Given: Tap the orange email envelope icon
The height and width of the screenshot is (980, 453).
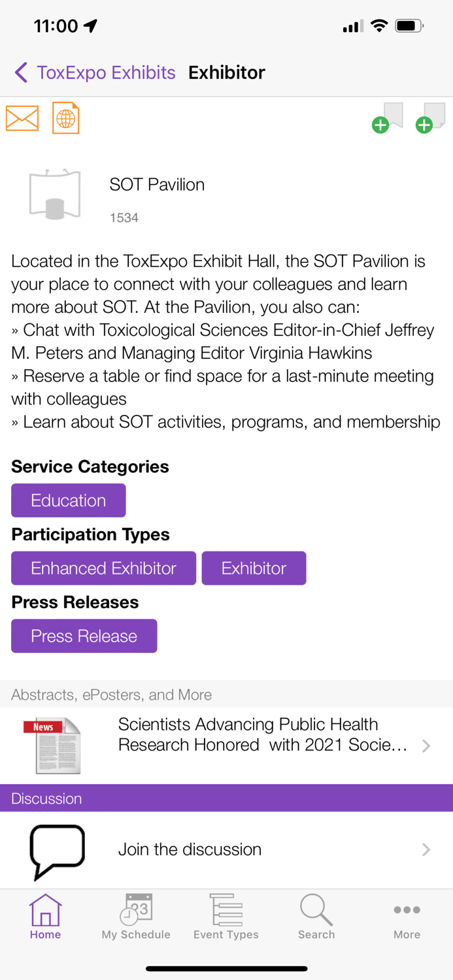Looking at the screenshot, I should [x=22, y=118].
